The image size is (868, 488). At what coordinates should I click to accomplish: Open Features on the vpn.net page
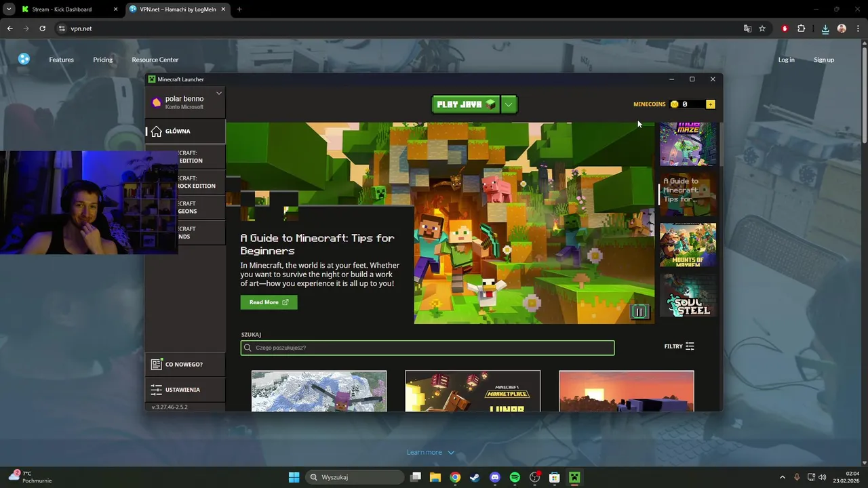tap(61, 60)
